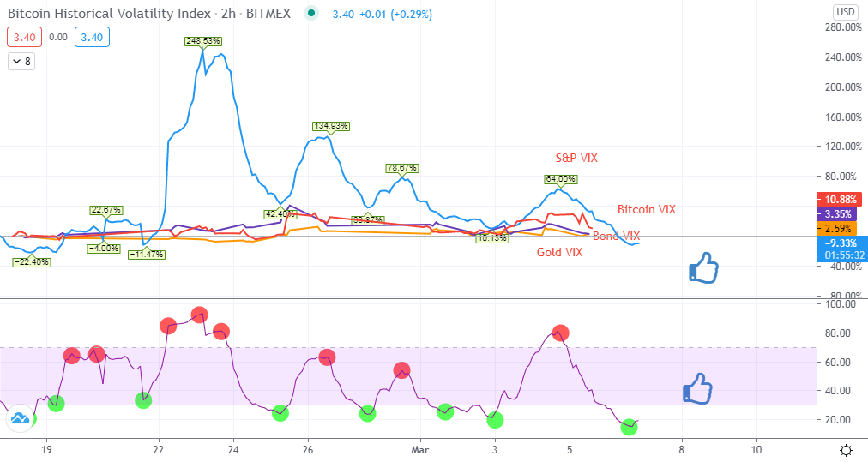The image size is (868, 462).
Task: Click the USD currency button
Action: (846, 12)
